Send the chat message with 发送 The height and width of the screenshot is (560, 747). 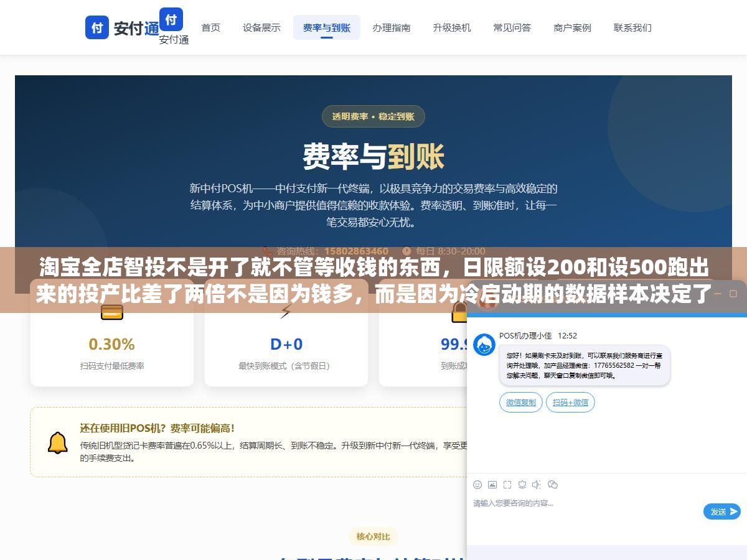coord(722,511)
